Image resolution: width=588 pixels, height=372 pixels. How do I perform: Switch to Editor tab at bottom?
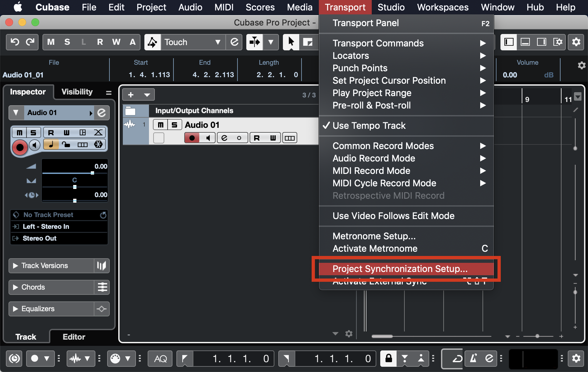click(x=74, y=337)
